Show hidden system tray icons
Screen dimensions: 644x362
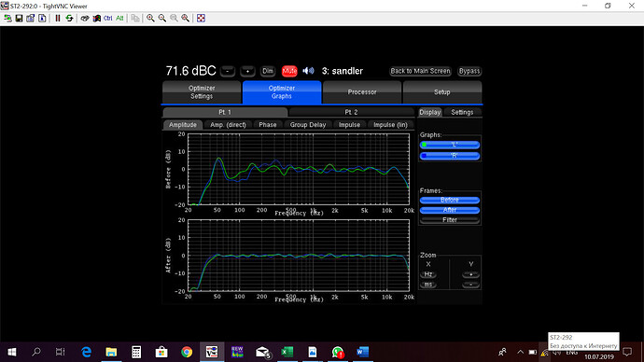[520, 352]
